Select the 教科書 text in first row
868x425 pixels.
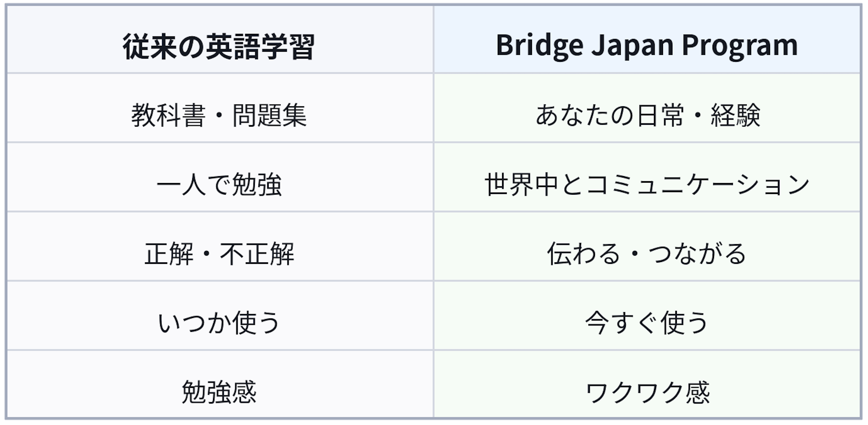pos(168,115)
